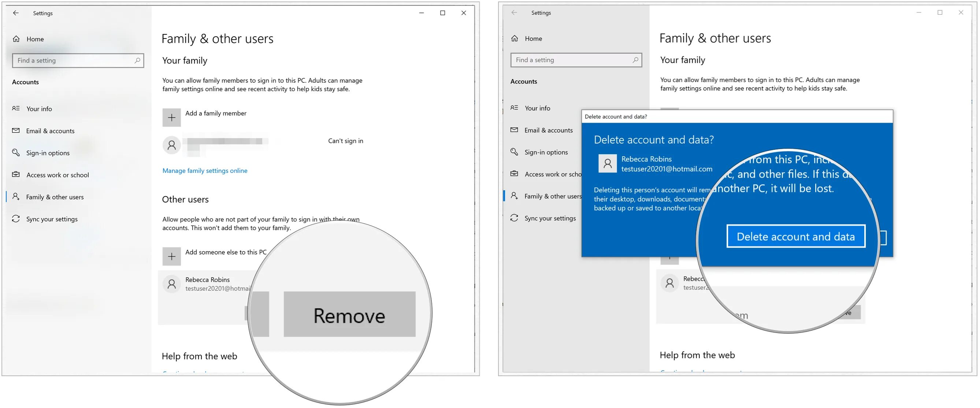Click right window Find a setting field
This screenshot has width=980, height=408.
click(x=571, y=60)
